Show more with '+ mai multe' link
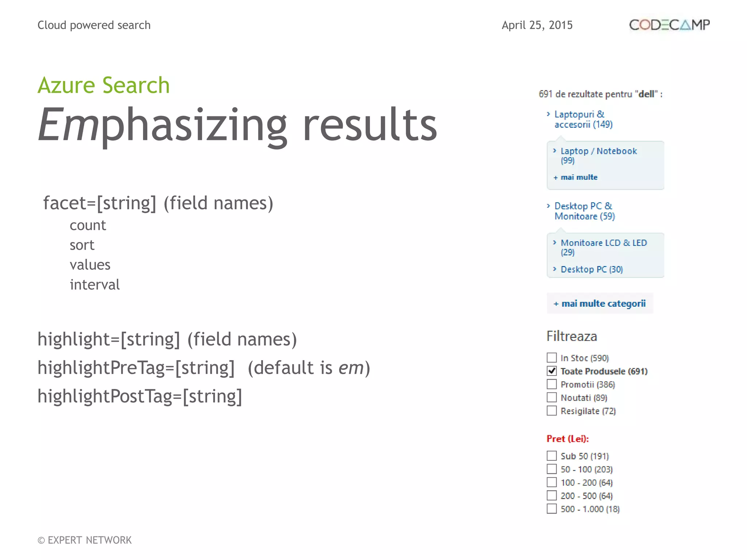 click(575, 177)
